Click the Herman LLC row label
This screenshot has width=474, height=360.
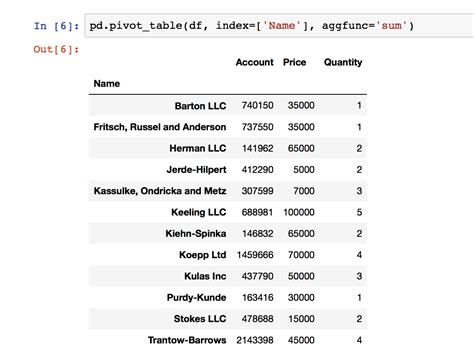[198, 148]
